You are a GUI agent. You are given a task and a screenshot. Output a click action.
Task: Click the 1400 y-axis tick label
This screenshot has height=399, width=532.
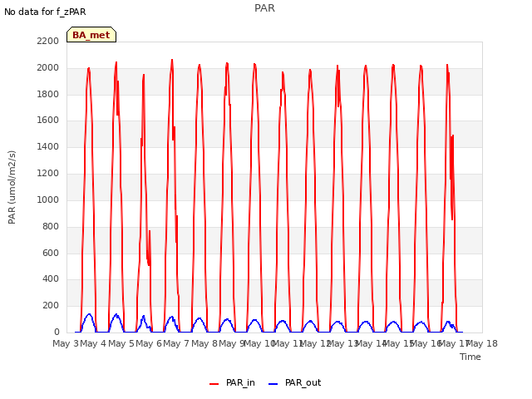tap(48, 146)
